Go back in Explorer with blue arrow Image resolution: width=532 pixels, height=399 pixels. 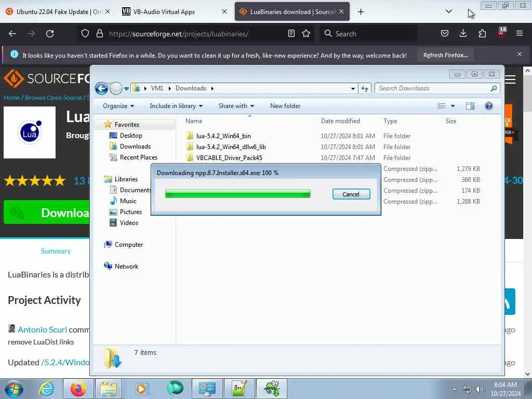pos(101,88)
